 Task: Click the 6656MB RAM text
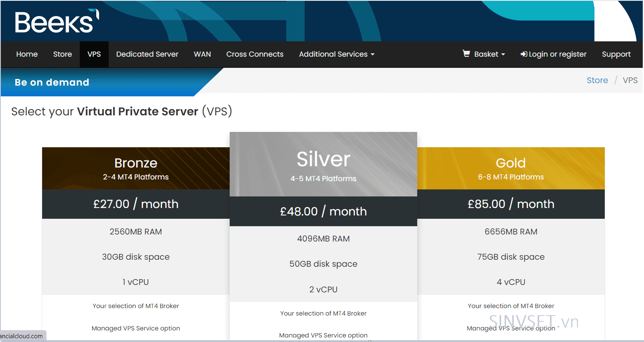click(x=511, y=232)
